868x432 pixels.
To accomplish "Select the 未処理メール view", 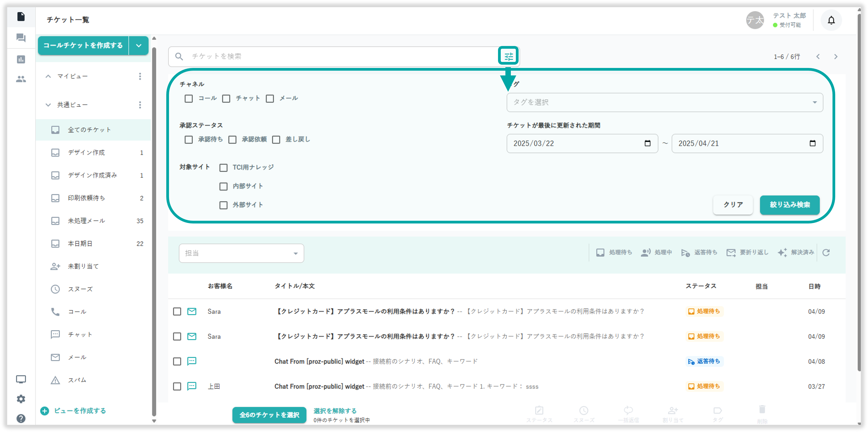I will [x=87, y=221].
